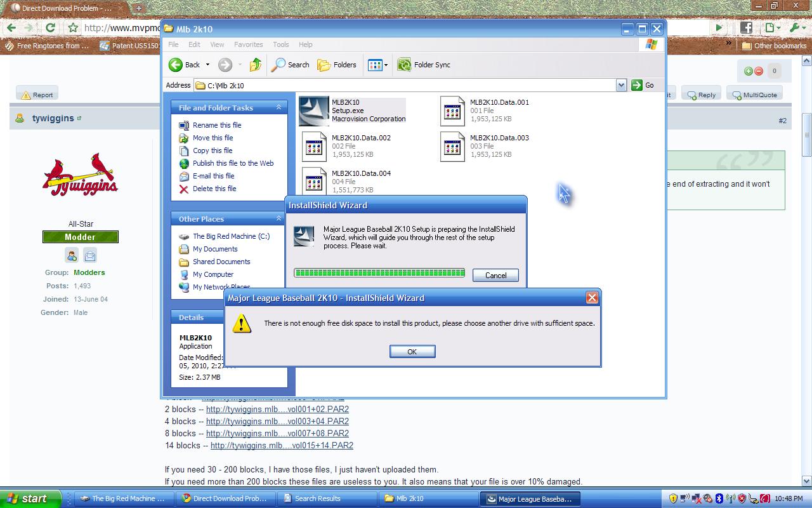This screenshot has height=508, width=812.
Task: Select the MLB2K10.Data.002 file icon
Action: tap(314, 147)
